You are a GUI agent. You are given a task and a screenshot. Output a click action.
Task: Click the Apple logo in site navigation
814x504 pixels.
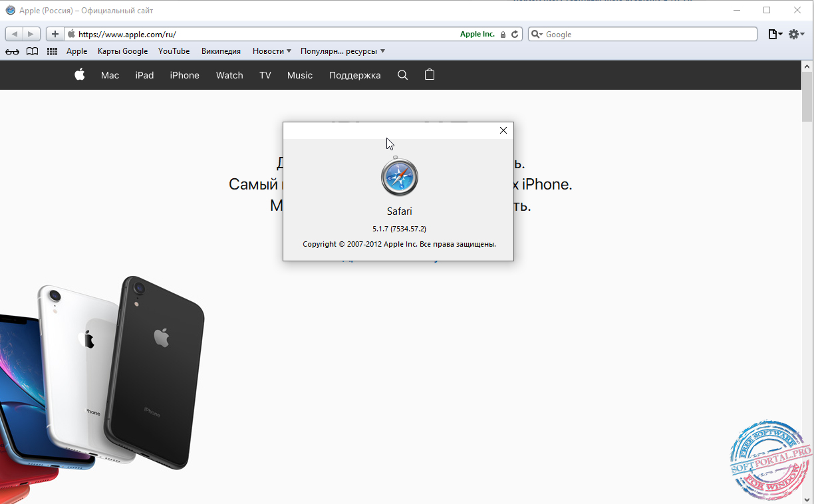click(x=80, y=74)
